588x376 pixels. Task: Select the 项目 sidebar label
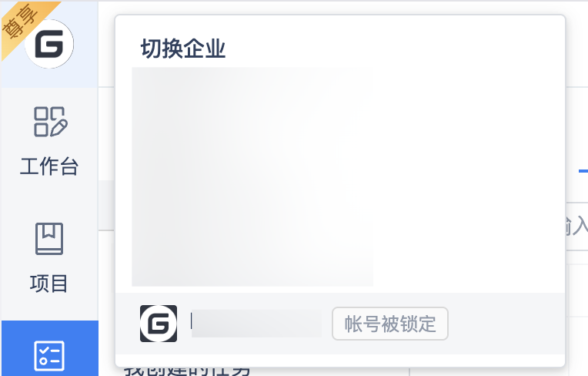tap(49, 284)
